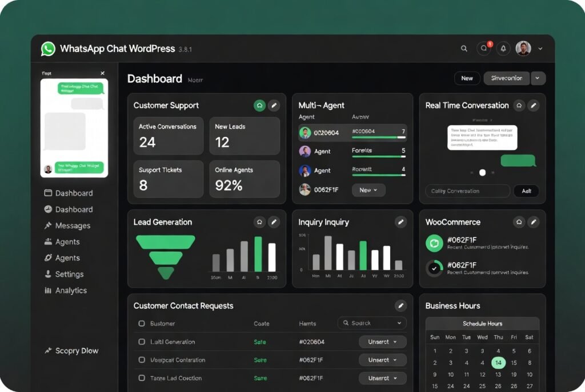Click the #020604 progress bar
The height and width of the screenshot is (392, 585).
378,138
